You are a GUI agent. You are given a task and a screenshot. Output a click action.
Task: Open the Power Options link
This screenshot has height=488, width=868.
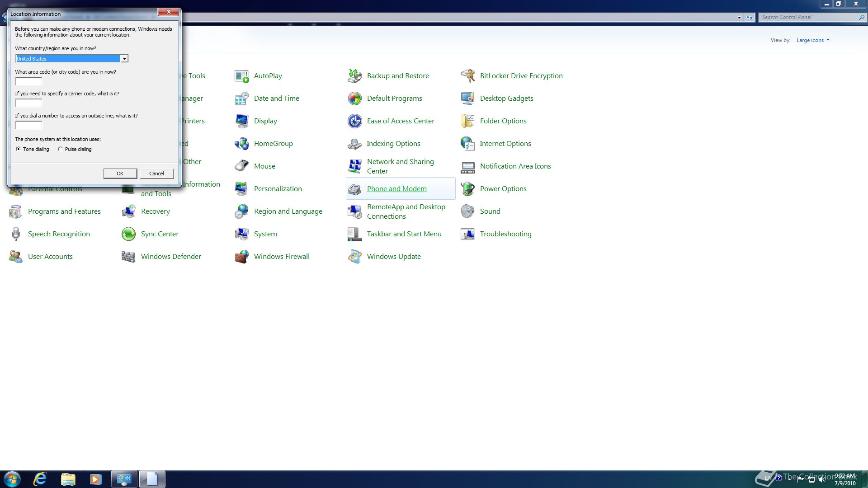[x=503, y=189]
